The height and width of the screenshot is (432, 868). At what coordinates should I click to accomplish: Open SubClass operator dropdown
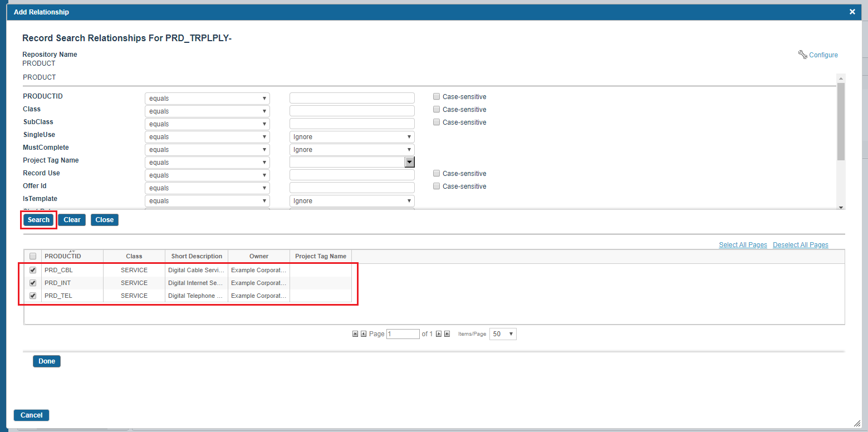tap(207, 124)
